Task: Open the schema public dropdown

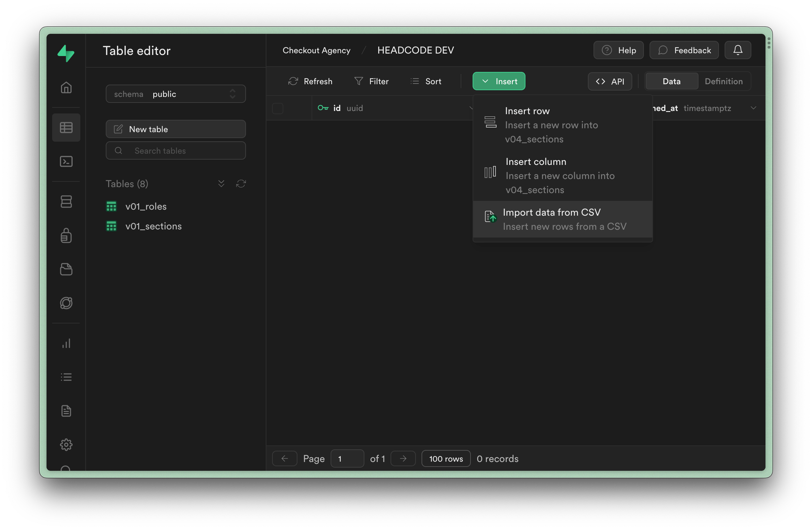Action: click(x=176, y=94)
